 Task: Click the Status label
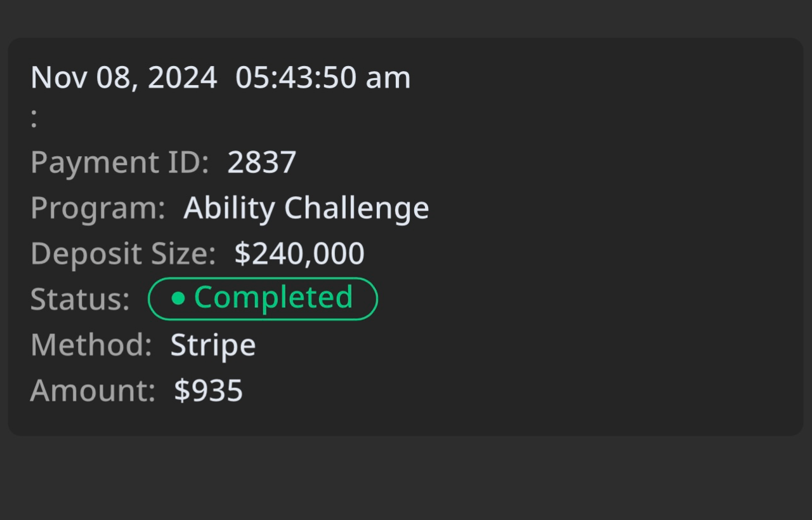pos(80,299)
